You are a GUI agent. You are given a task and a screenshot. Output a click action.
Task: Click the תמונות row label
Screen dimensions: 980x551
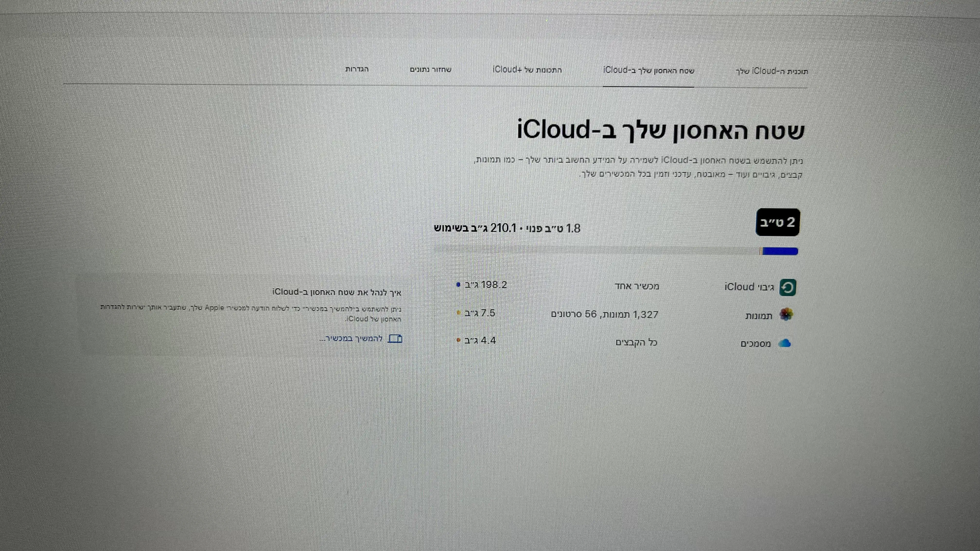point(759,316)
